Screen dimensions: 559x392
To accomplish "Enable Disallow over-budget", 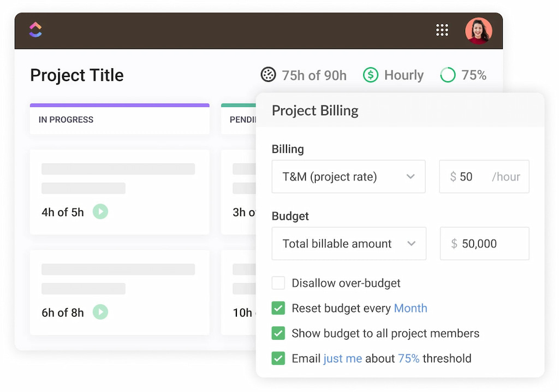I will [278, 283].
